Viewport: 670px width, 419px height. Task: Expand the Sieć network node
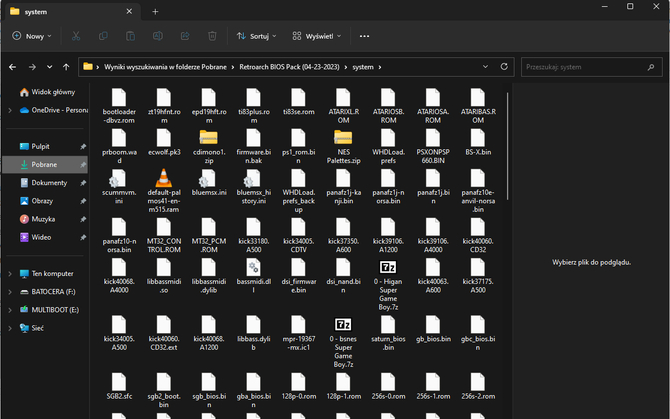click(x=10, y=328)
